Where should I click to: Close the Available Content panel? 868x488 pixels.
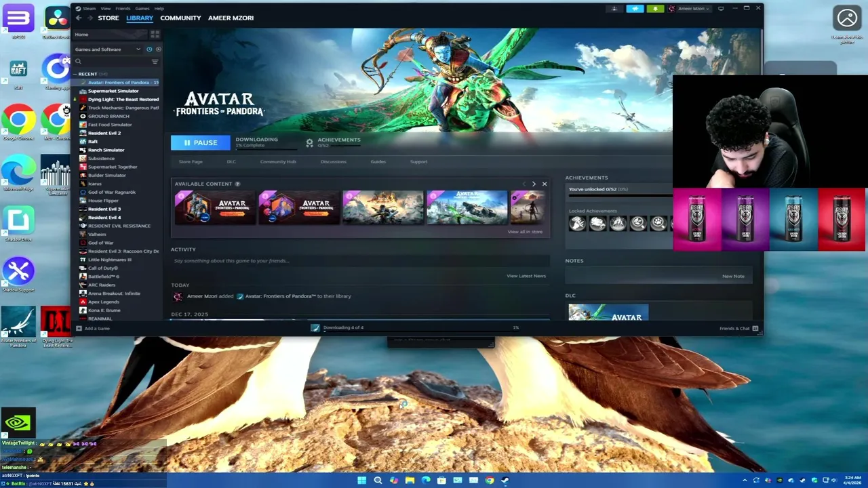click(x=544, y=184)
